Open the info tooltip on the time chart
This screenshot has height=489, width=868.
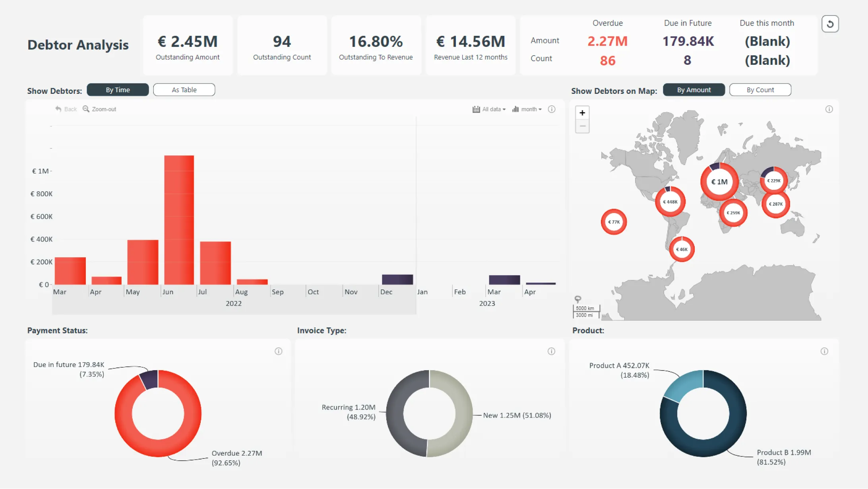click(x=552, y=109)
